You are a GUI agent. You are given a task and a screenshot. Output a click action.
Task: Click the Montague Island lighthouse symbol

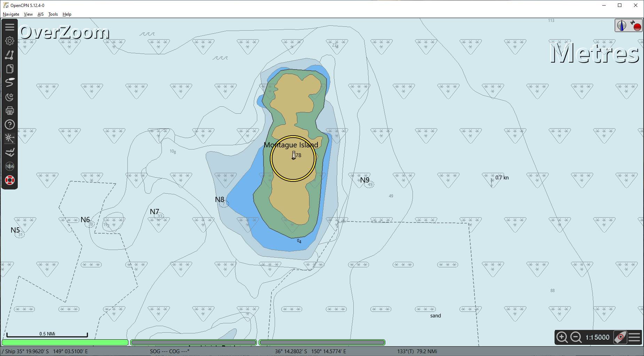pos(293,155)
